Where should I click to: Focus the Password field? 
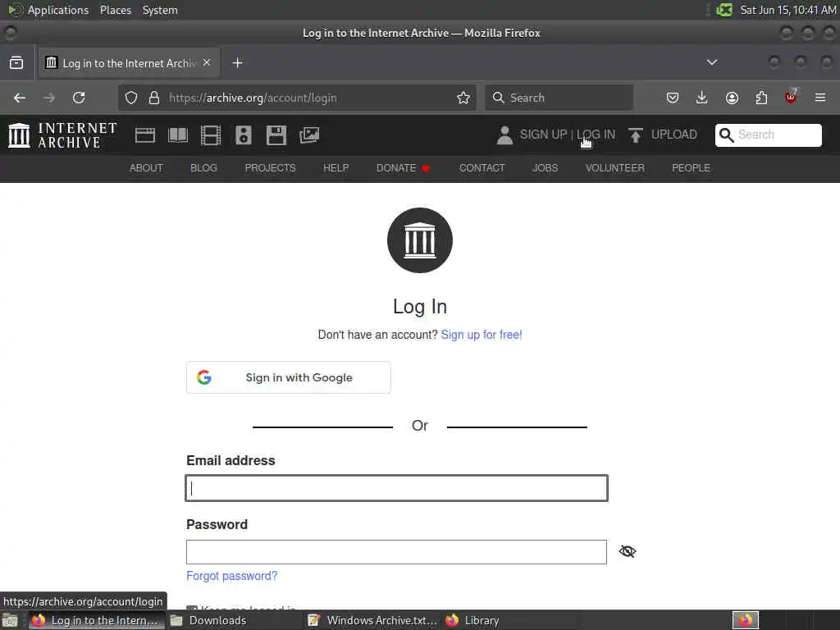[x=396, y=552]
